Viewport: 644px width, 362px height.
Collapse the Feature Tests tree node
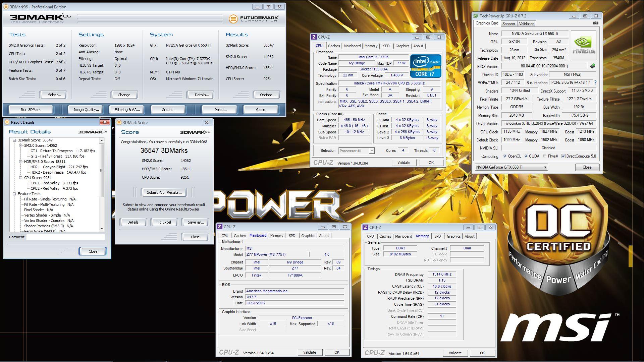[x=14, y=194]
